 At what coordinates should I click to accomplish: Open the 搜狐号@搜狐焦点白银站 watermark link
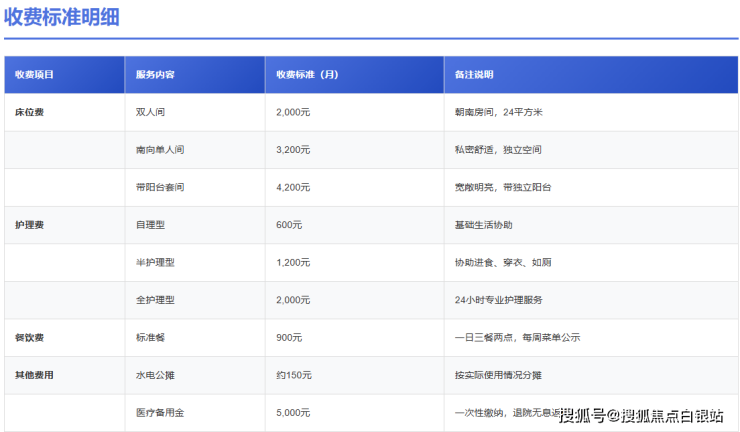tap(641, 415)
